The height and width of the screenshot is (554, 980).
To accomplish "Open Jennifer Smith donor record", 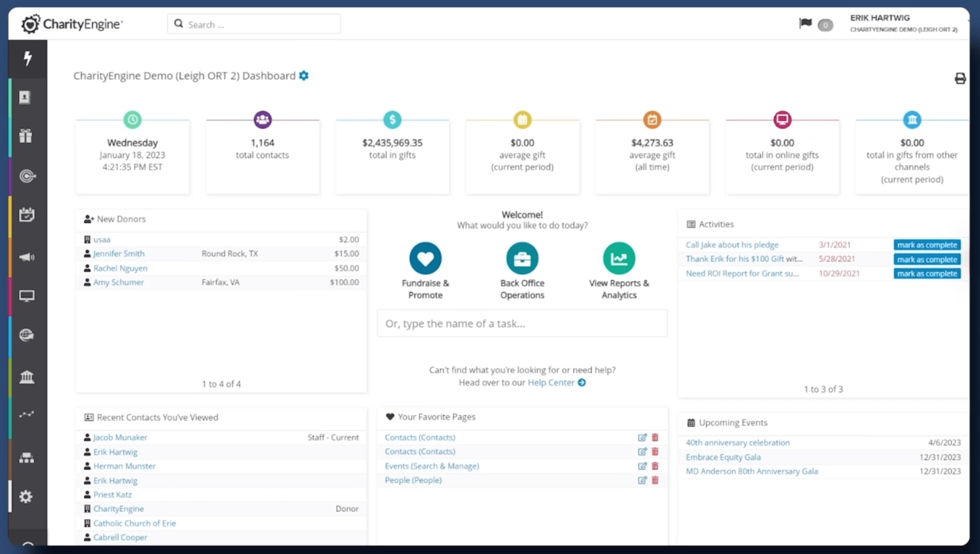I will (119, 254).
